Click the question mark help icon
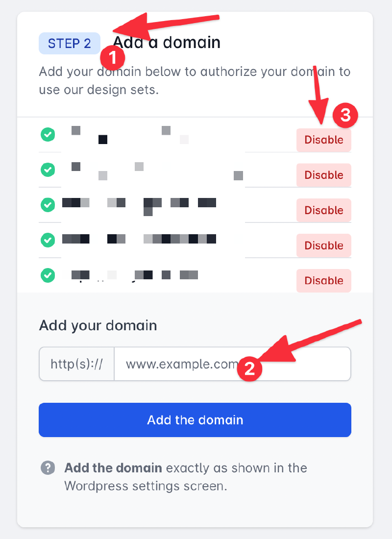The width and height of the screenshot is (392, 539). (x=48, y=468)
